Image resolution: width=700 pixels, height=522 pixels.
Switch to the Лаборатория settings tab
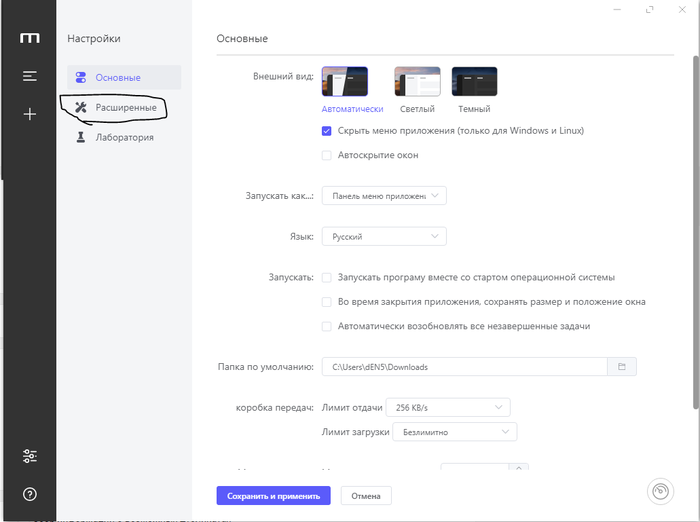124,137
